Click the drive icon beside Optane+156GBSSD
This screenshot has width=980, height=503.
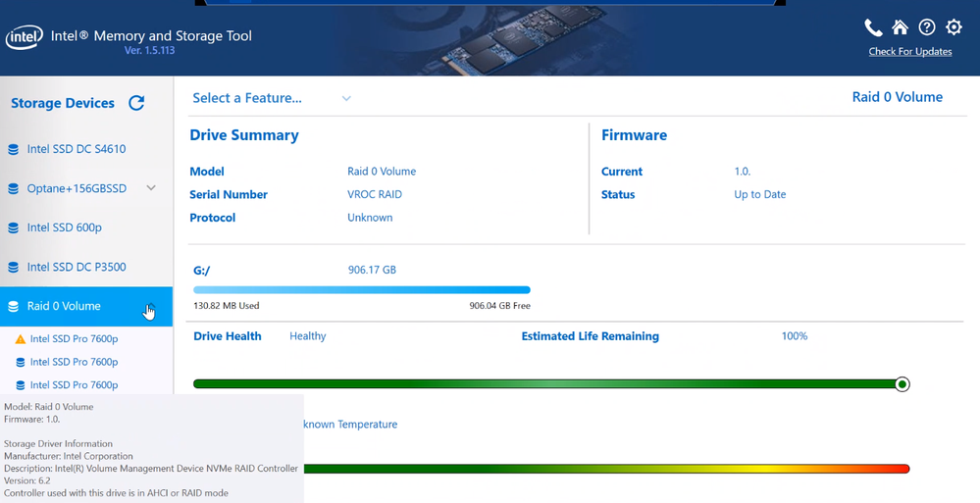point(13,188)
